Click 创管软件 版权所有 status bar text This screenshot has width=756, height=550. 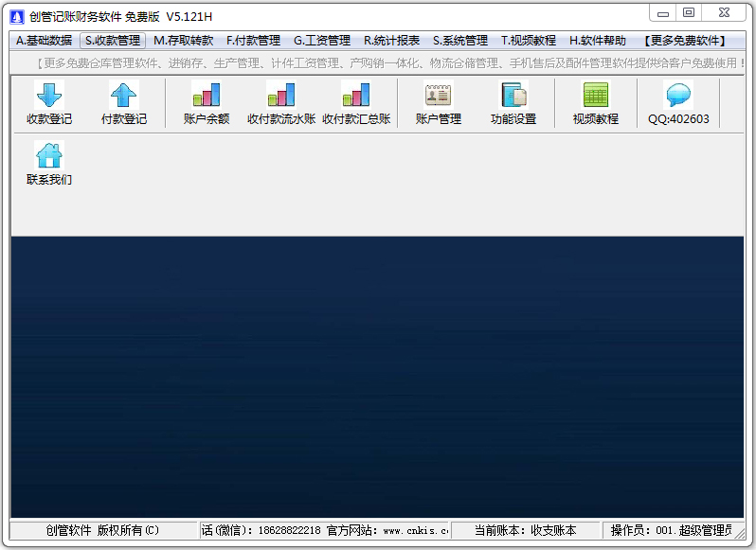(102, 530)
